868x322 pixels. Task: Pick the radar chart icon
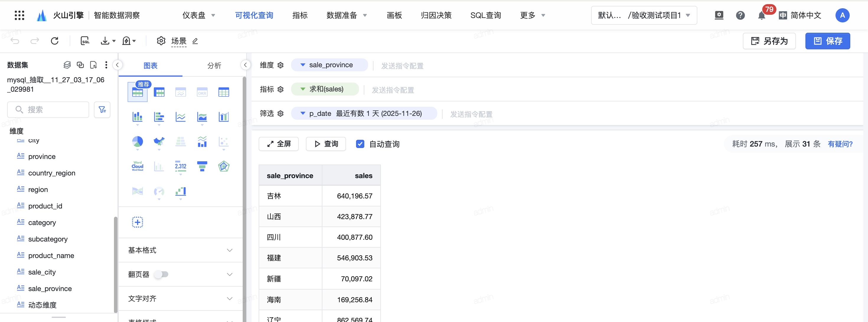point(224,166)
